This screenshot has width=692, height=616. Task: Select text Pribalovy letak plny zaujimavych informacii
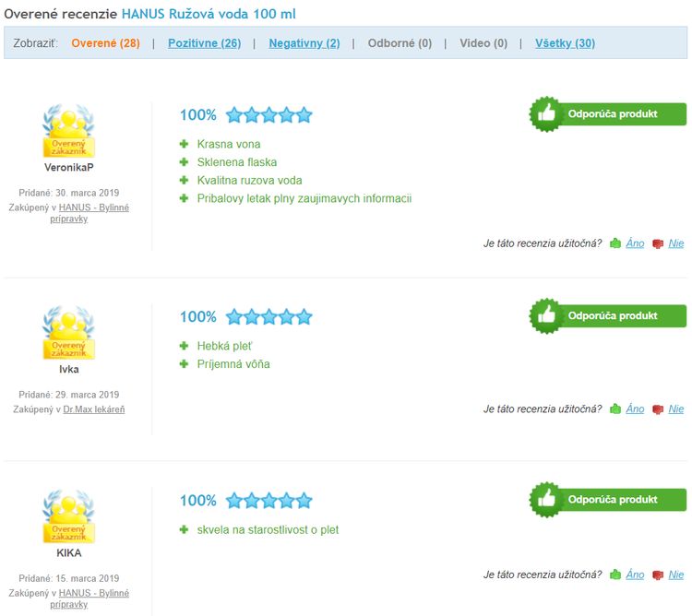(x=304, y=199)
